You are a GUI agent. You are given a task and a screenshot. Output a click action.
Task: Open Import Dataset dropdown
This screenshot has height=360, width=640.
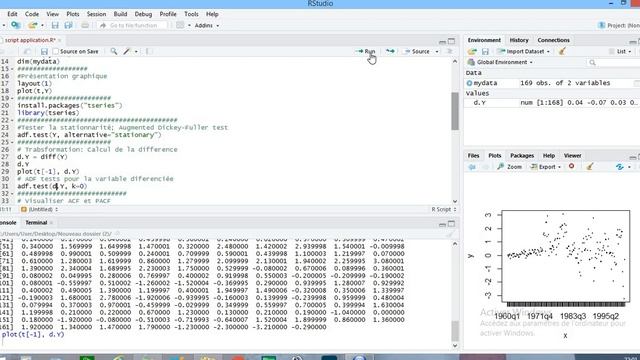pos(548,52)
